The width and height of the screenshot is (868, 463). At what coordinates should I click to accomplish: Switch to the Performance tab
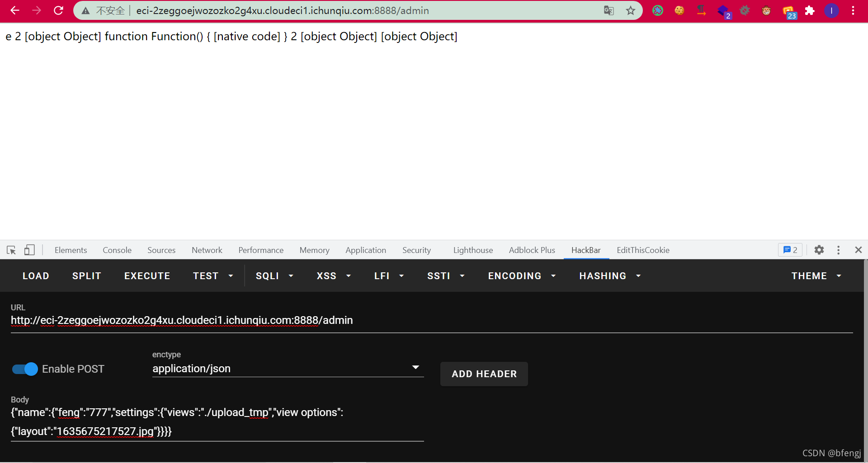coord(261,250)
